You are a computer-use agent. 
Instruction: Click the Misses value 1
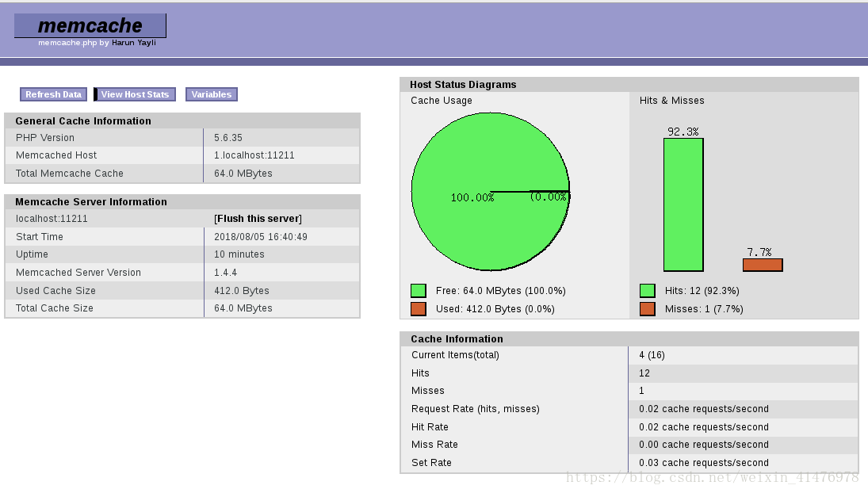click(641, 391)
